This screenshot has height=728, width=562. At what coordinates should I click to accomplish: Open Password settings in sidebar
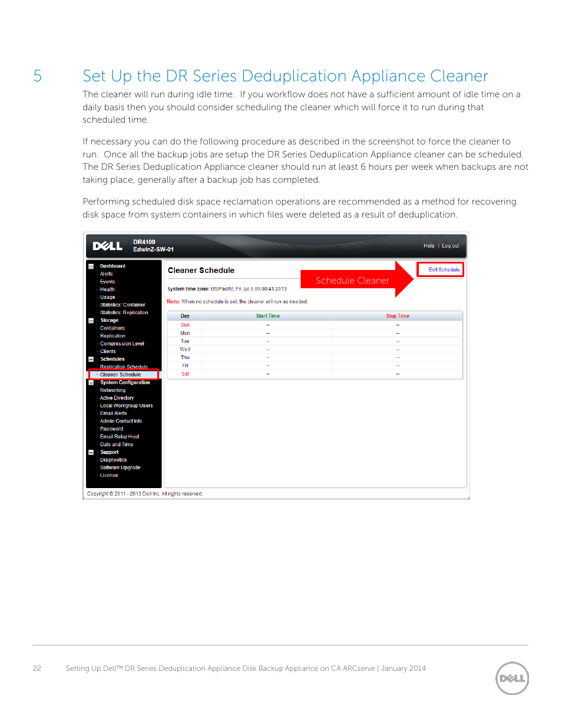[x=111, y=429]
